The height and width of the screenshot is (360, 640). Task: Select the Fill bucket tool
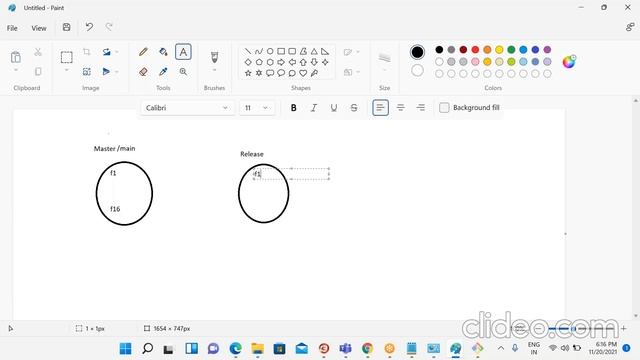pyautogui.click(x=163, y=52)
